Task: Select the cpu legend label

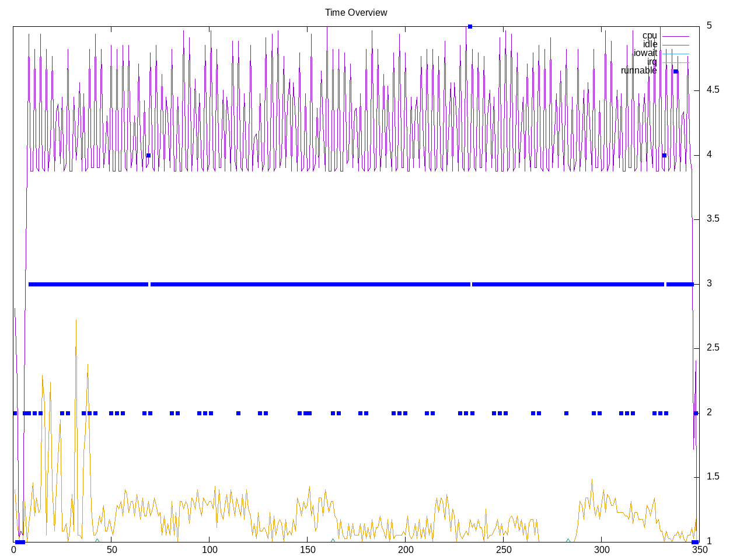Action: pos(649,36)
